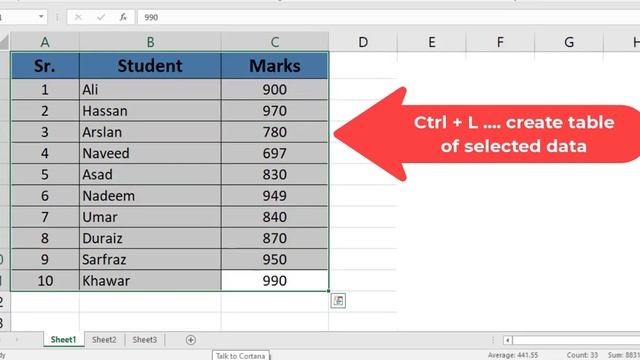
Task: Click the marks cell '830'
Action: tap(275, 174)
